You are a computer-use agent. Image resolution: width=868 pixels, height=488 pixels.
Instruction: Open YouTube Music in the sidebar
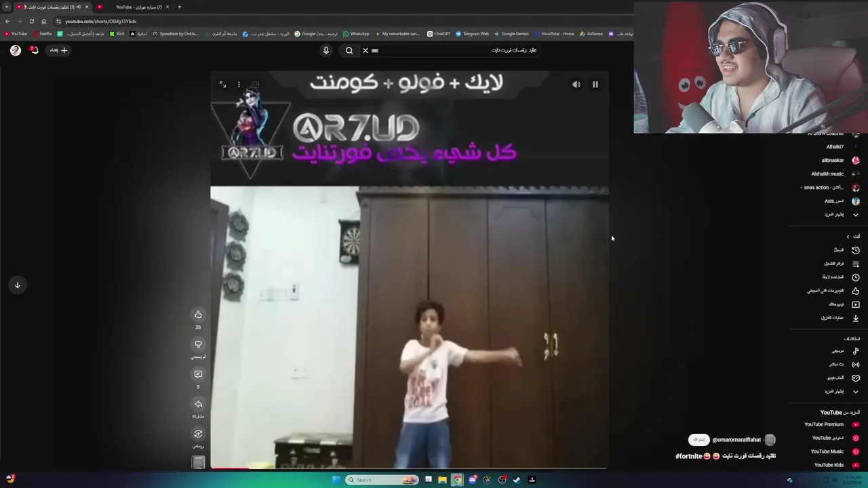tap(835, 452)
